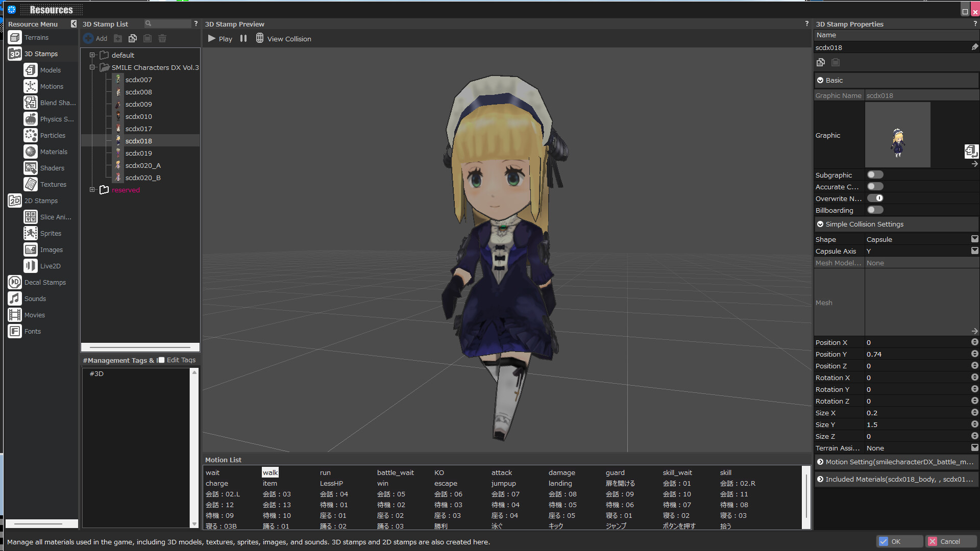Click the new folder icon in stamp list
This screenshot has width=980, height=551.
coord(118,38)
